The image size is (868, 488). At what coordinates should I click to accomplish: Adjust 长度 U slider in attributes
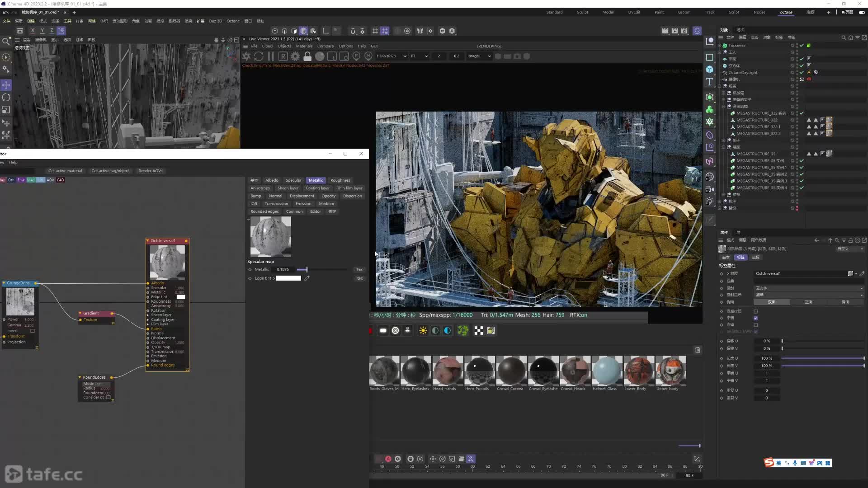pos(823,358)
